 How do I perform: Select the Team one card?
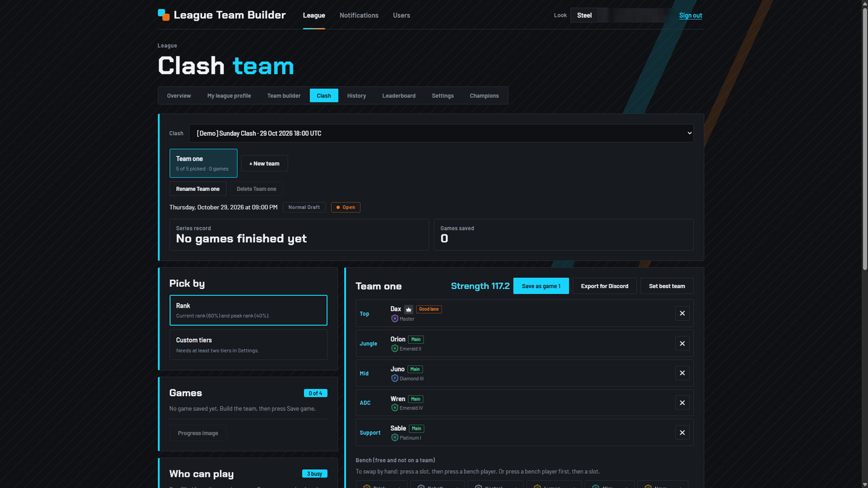[203, 163]
